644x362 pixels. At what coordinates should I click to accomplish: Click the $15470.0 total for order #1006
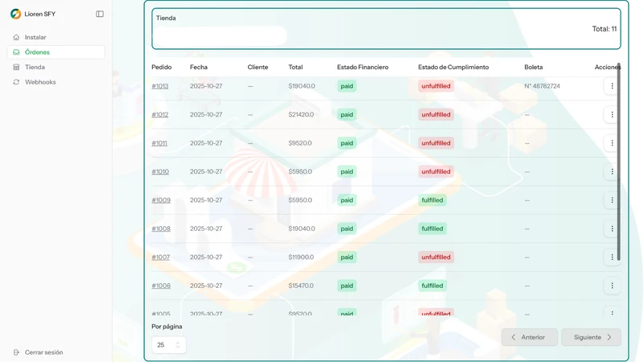[x=300, y=286]
